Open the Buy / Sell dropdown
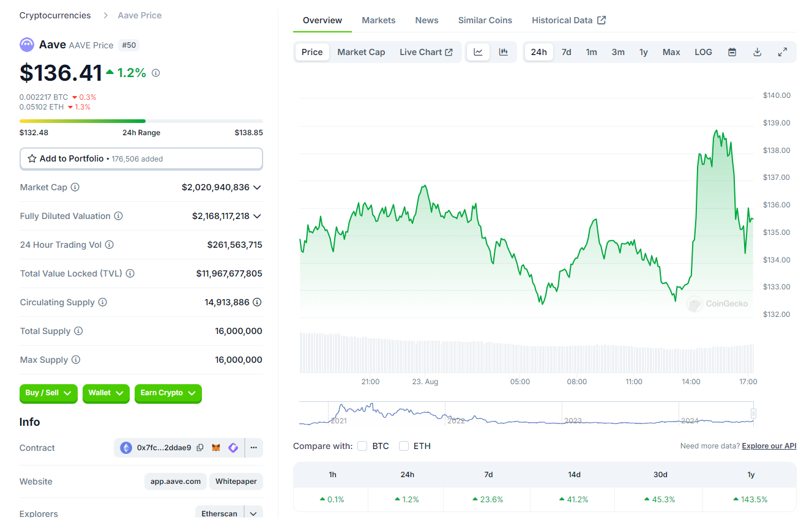Screen dimensions: 812x520 click(x=49, y=393)
